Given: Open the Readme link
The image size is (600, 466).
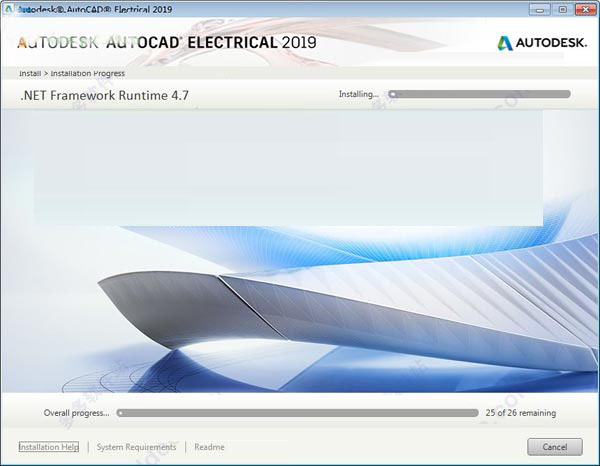Looking at the screenshot, I should coord(209,447).
